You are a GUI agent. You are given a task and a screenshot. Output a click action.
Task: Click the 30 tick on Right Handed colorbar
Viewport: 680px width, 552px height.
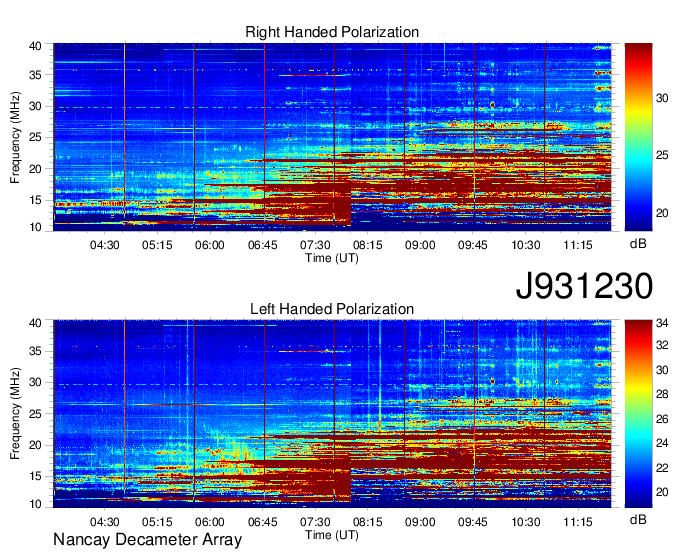tap(662, 98)
